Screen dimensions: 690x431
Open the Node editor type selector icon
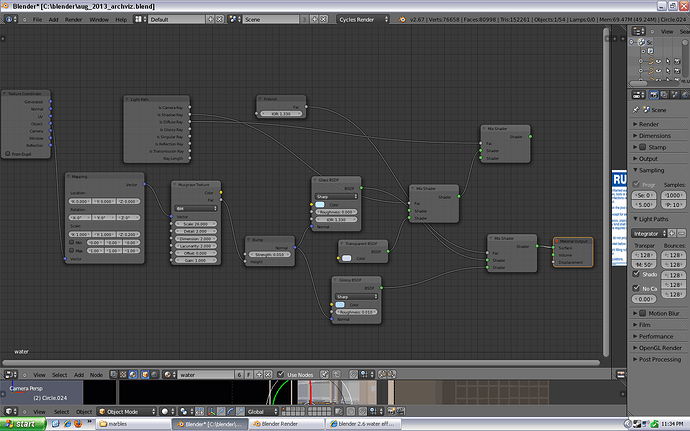(10, 375)
